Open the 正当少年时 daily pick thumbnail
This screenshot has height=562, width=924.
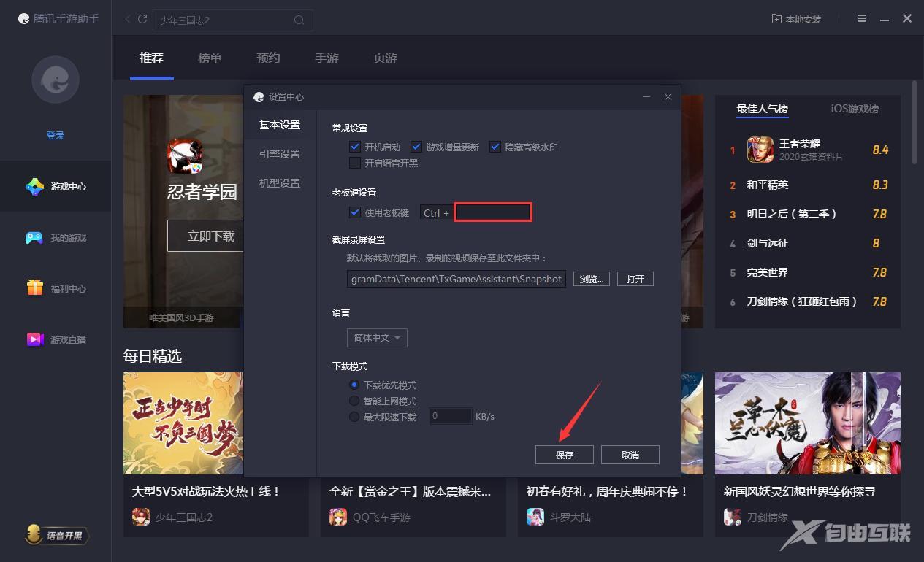(x=183, y=423)
